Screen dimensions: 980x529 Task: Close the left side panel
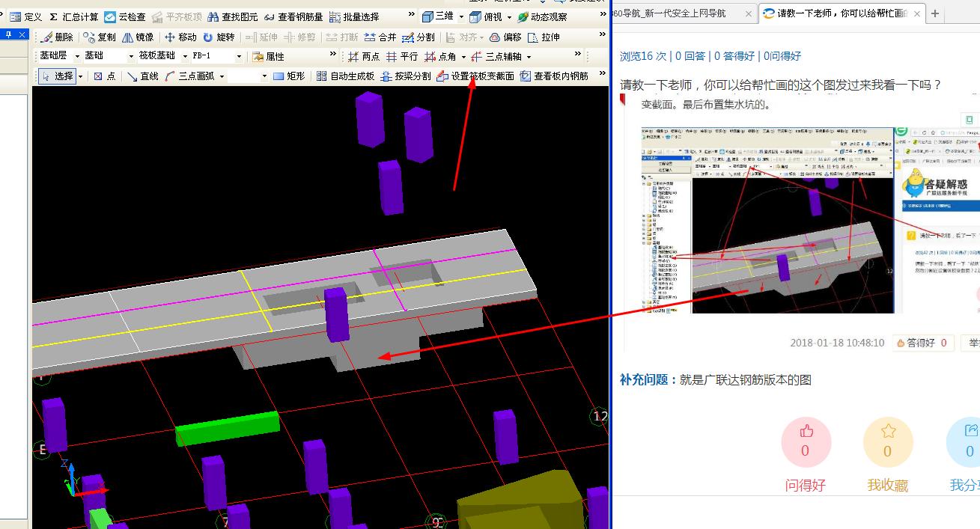(22, 35)
